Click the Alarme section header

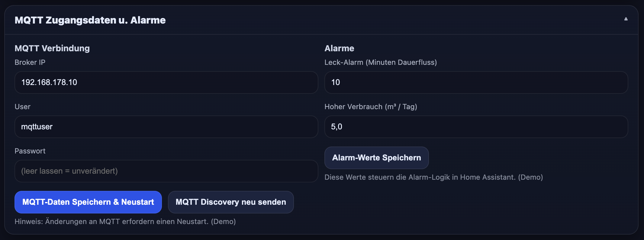click(x=339, y=48)
